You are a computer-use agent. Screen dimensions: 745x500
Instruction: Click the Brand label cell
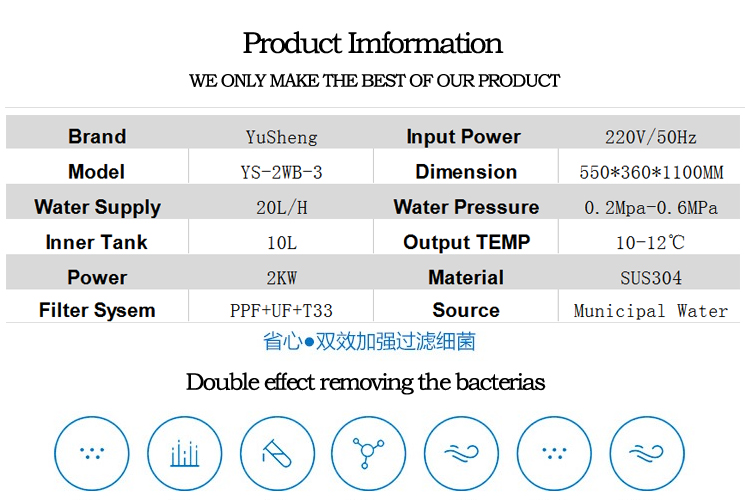(97, 137)
